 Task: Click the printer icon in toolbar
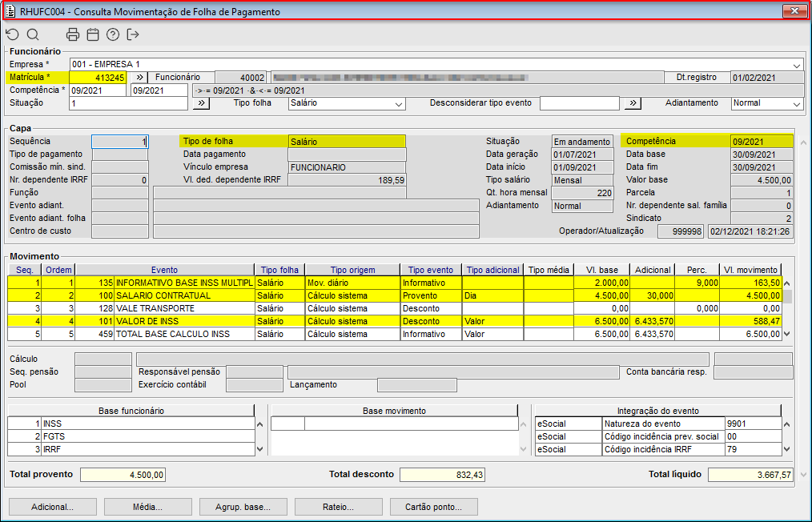[x=73, y=34]
